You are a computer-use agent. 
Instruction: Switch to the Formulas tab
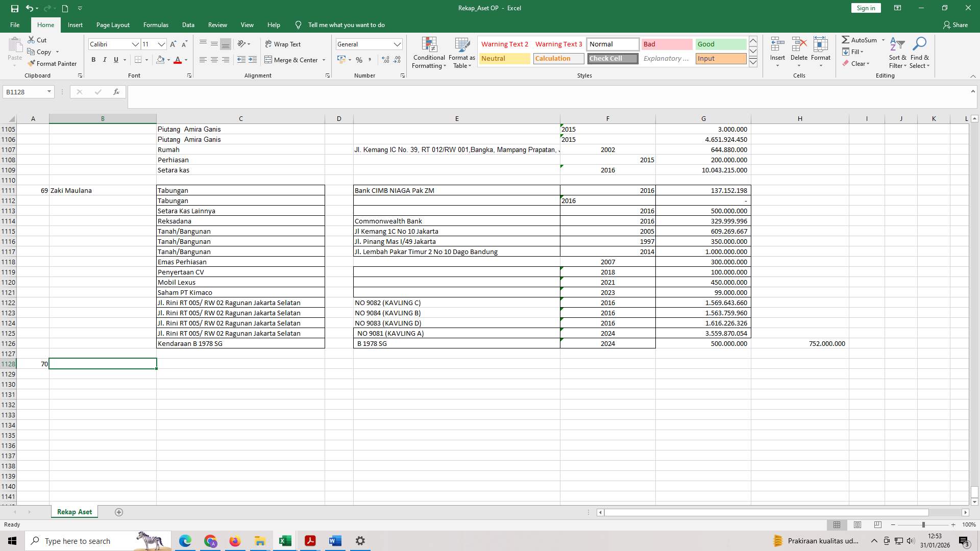pos(156,25)
